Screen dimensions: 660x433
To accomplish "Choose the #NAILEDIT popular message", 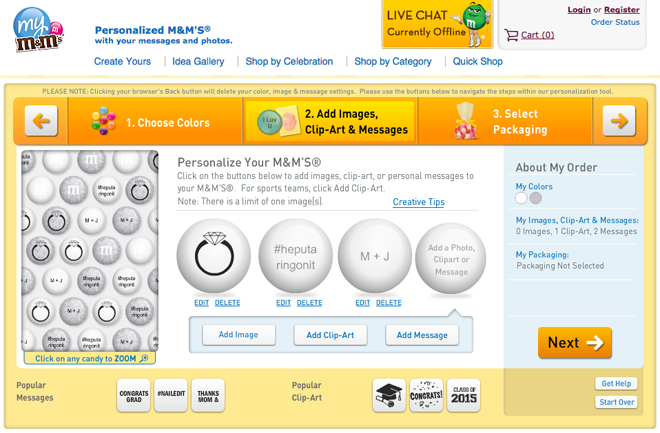I will click(171, 395).
